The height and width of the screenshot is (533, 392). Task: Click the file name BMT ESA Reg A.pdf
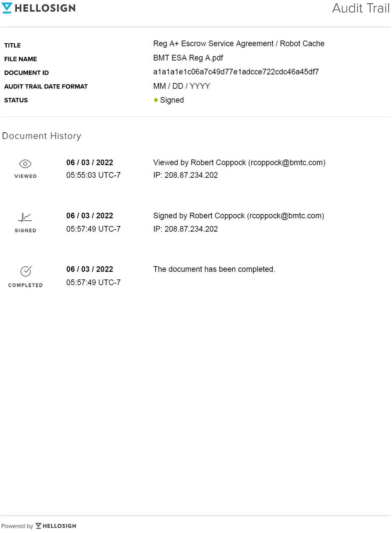[188, 58]
